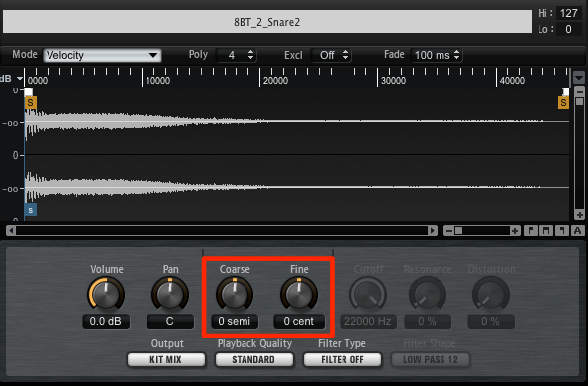Click the horizontal zoom slider handle
The height and width of the screenshot is (386, 588).
[x=458, y=231]
